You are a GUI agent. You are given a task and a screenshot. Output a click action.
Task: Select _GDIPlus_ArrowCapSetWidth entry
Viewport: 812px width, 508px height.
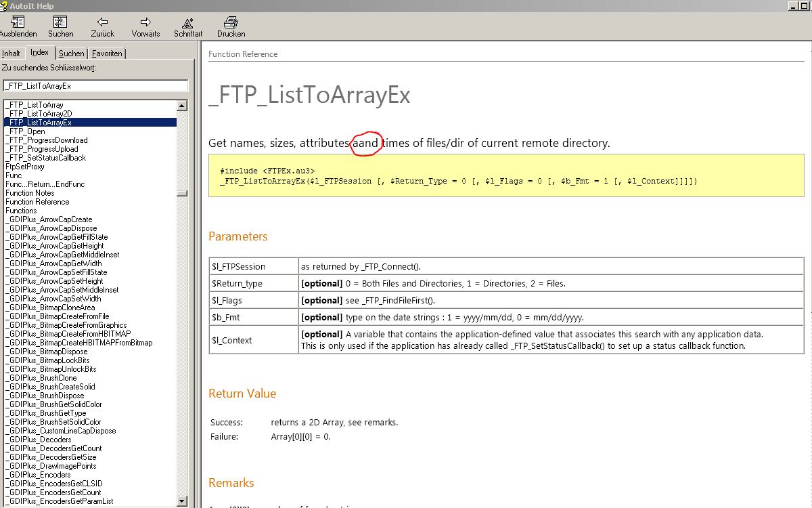(53, 299)
